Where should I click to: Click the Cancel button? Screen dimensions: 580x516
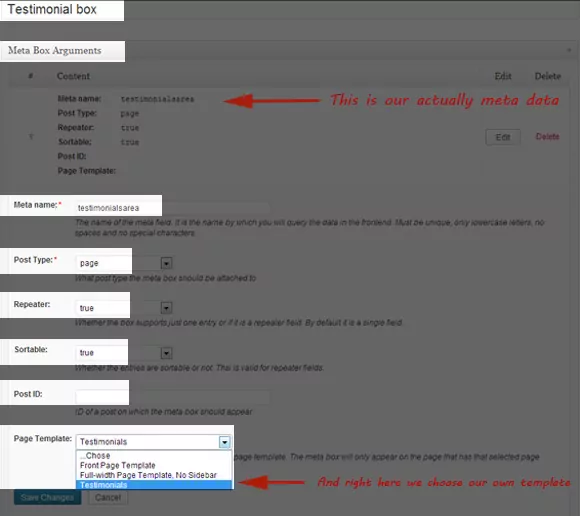pos(108,498)
